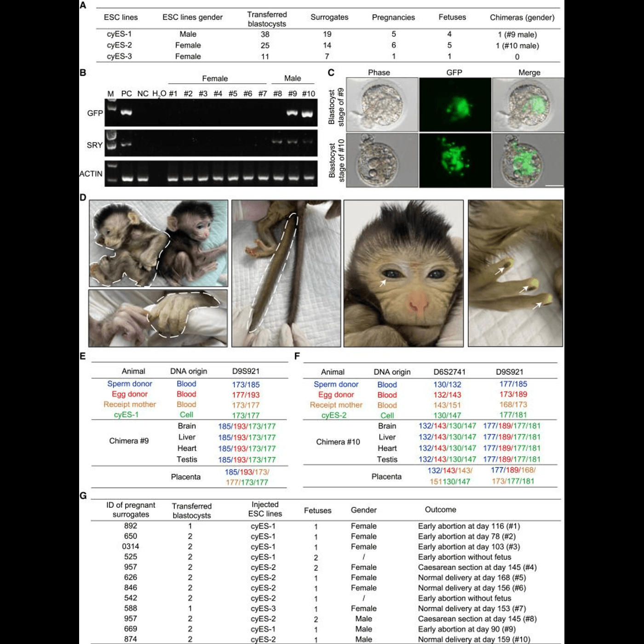Image resolution: width=644 pixels, height=644 pixels.
Task: Click the ACTIN gel electrophoresis strip
Action: (x=211, y=173)
